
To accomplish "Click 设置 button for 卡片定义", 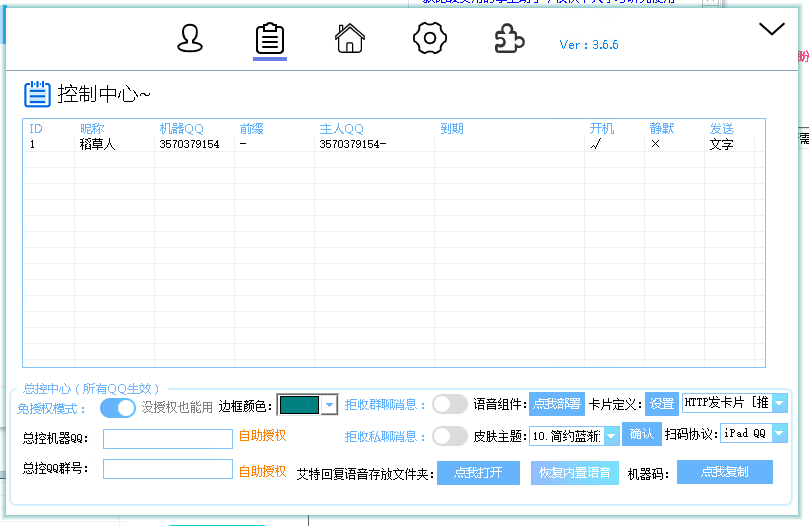I will click(662, 404).
